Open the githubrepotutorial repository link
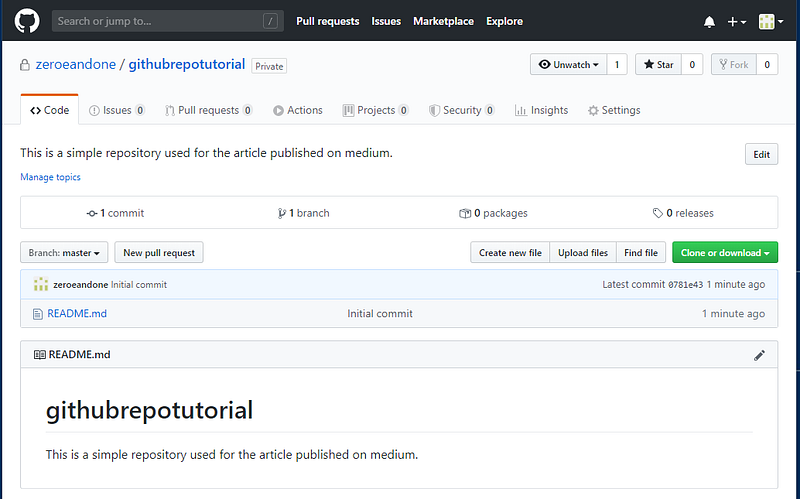Screen dimensions: 800x499 [187, 64]
